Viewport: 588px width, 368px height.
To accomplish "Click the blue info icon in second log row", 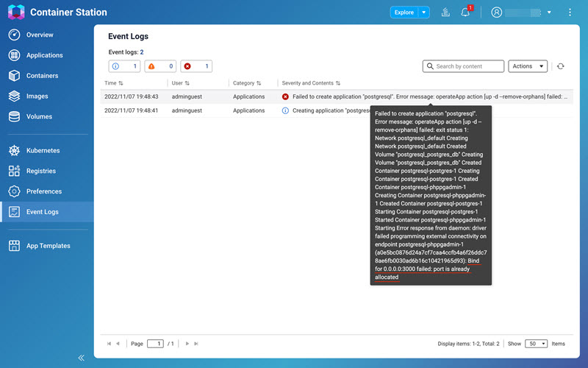I will (285, 110).
